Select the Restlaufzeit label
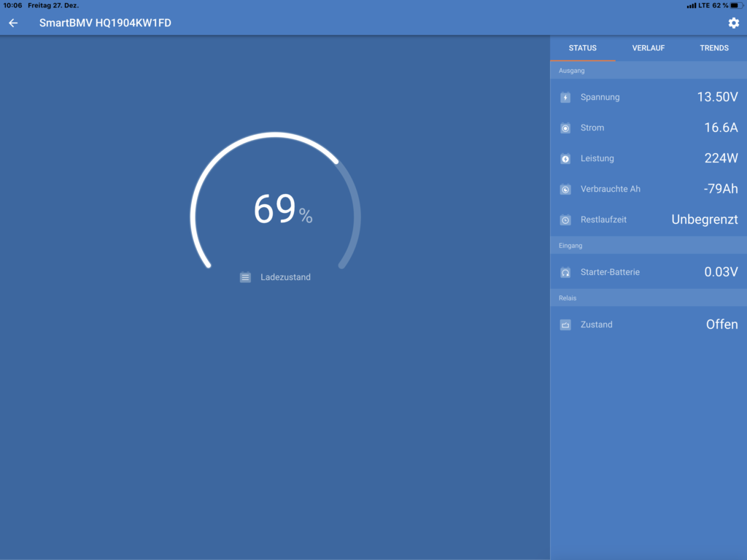 point(603,219)
